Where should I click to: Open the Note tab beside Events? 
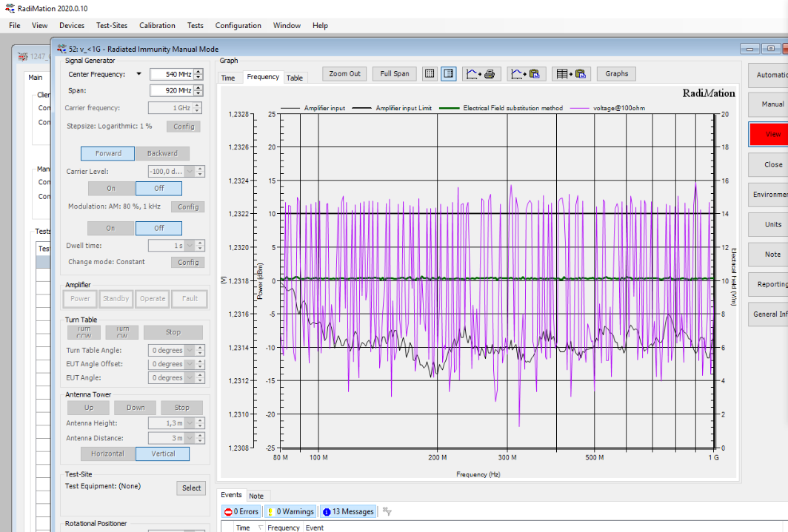coord(256,496)
